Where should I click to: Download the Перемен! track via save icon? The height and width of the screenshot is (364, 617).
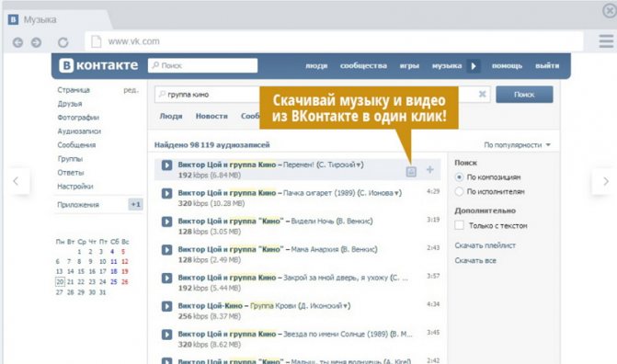(x=411, y=171)
